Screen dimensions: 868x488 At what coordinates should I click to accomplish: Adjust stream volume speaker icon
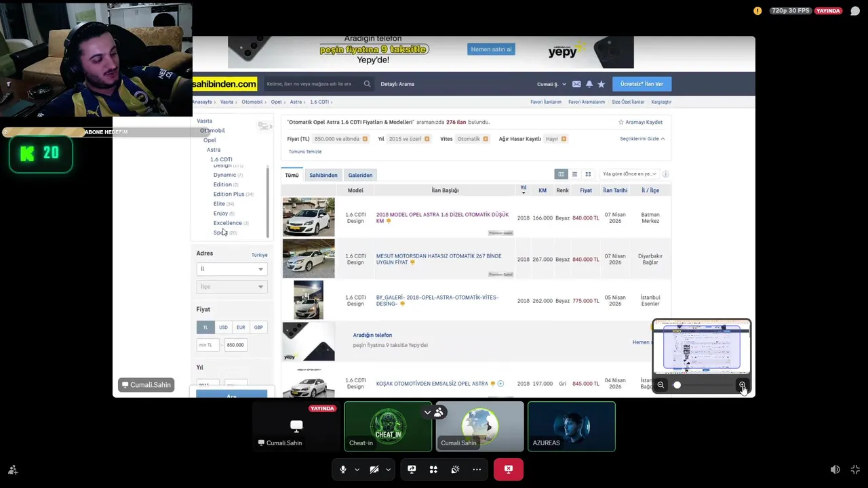835,470
